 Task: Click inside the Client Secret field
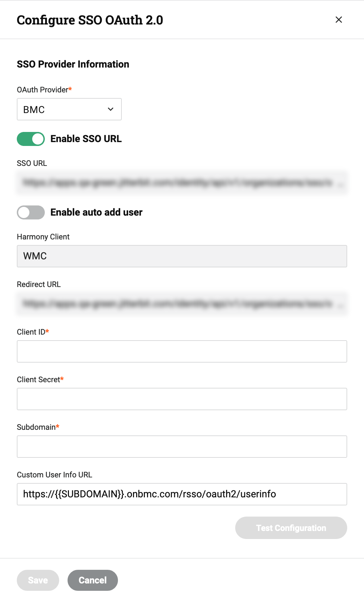point(182,399)
